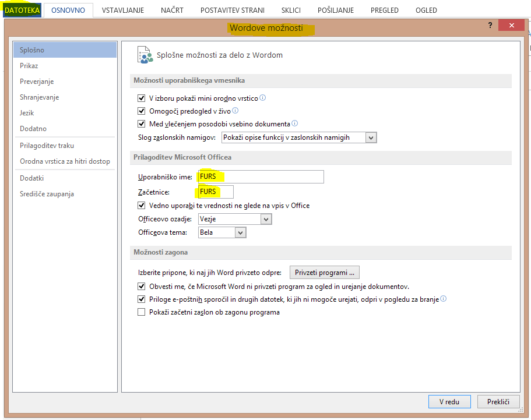Open SKLICI ribbon tab
Image resolution: width=531 pixels, height=420 pixels.
point(291,10)
